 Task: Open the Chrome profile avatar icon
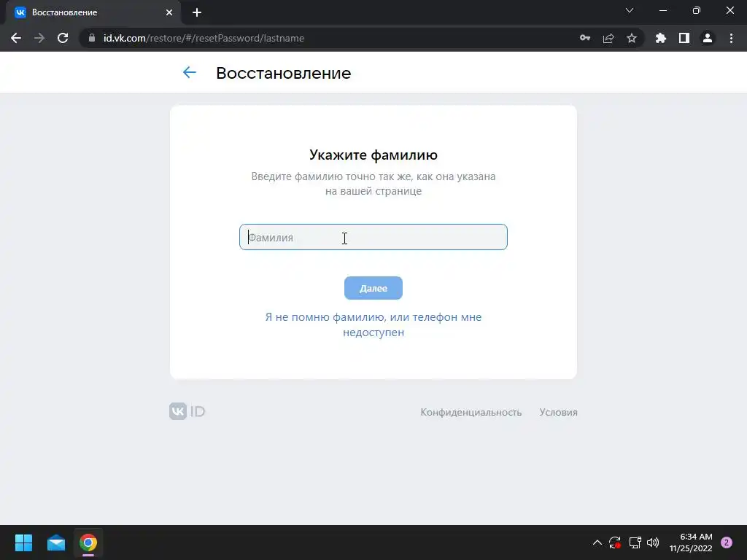[x=708, y=38]
